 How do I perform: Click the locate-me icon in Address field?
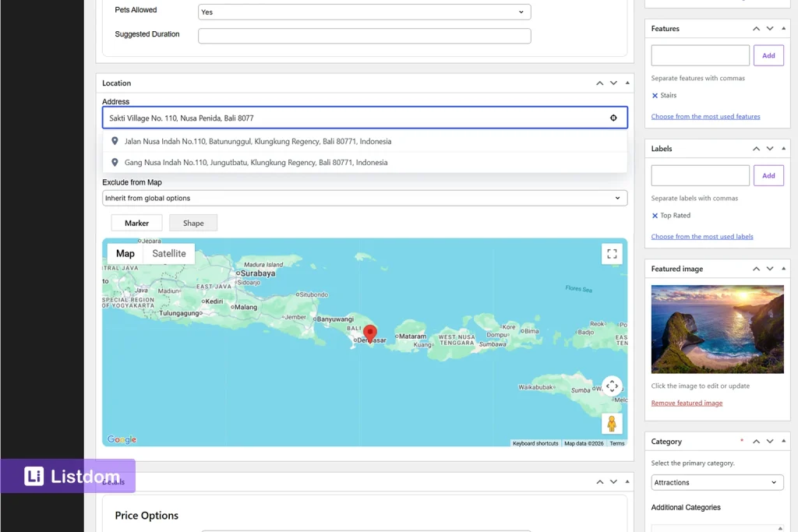613,118
